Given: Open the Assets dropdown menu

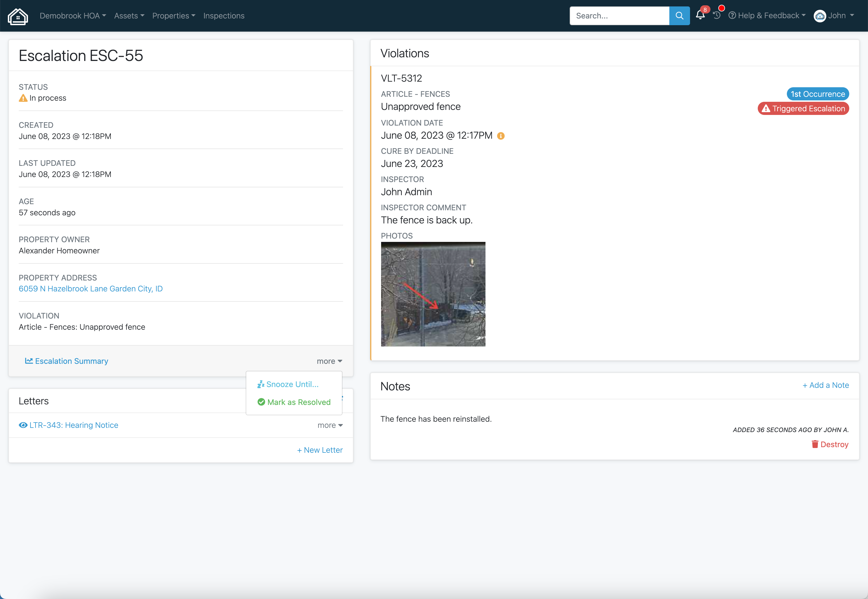Looking at the screenshot, I should (129, 16).
